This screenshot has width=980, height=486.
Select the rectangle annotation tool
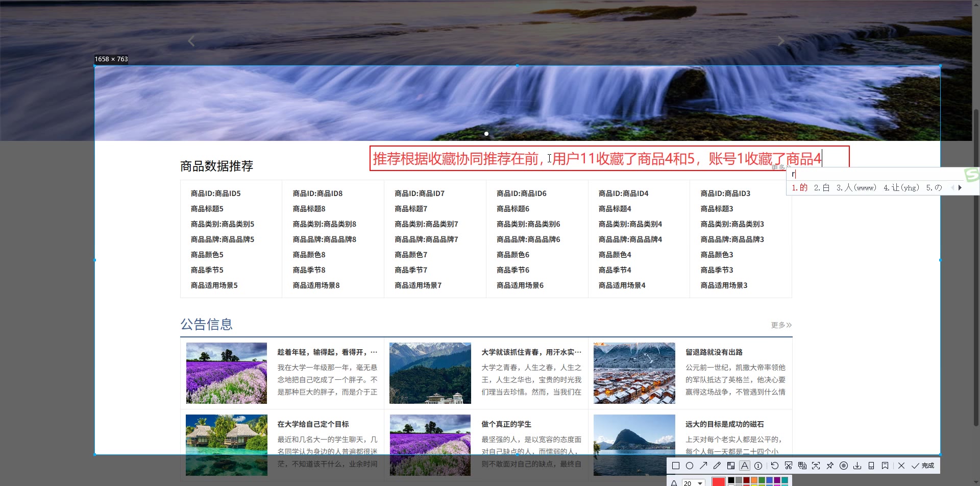coord(676,466)
